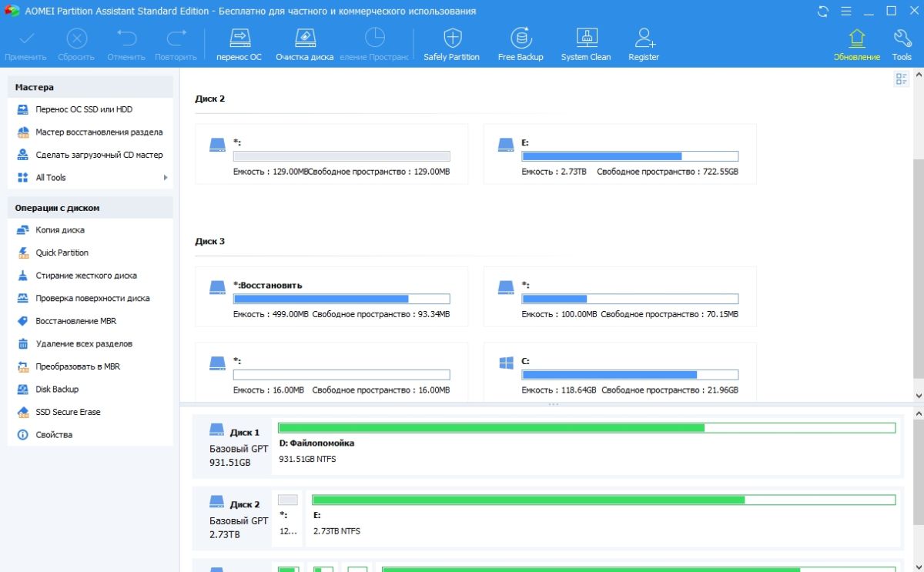Start System Clean tool
Image resolution: width=924 pixels, height=572 pixels.
(586, 38)
